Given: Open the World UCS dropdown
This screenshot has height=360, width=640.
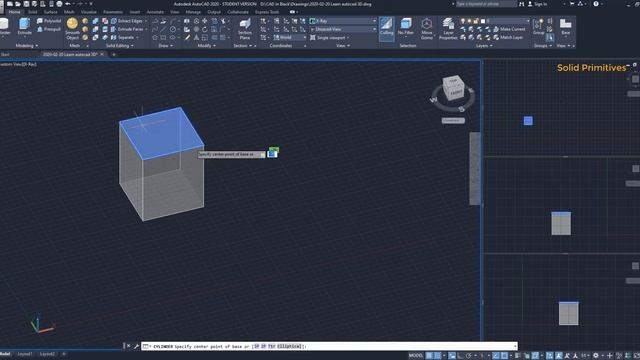Looking at the screenshot, I should [290, 38].
